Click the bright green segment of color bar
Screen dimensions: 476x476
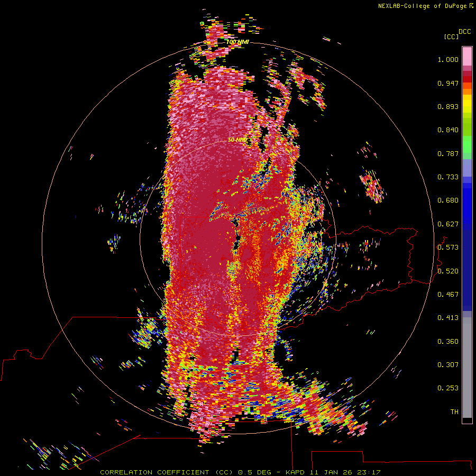click(x=467, y=144)
